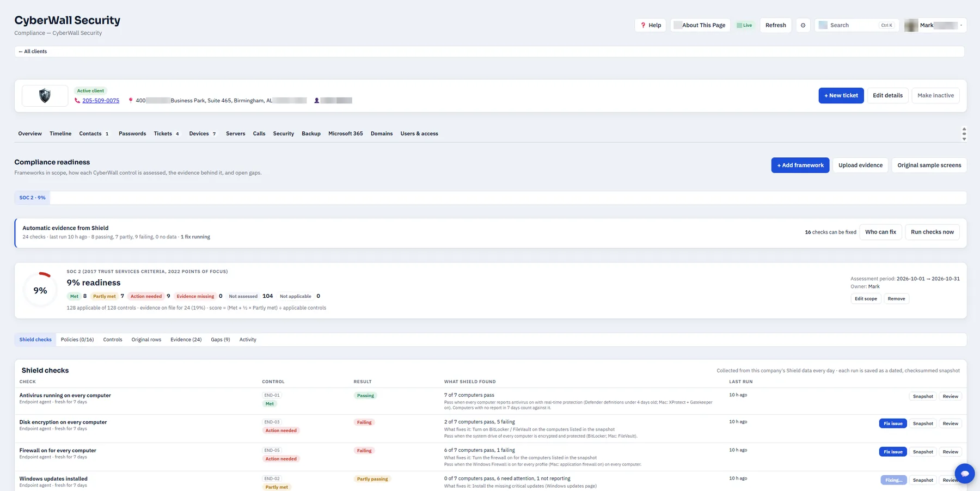
Task: Click Review in the Antivirus row
Action: point(951,397)
